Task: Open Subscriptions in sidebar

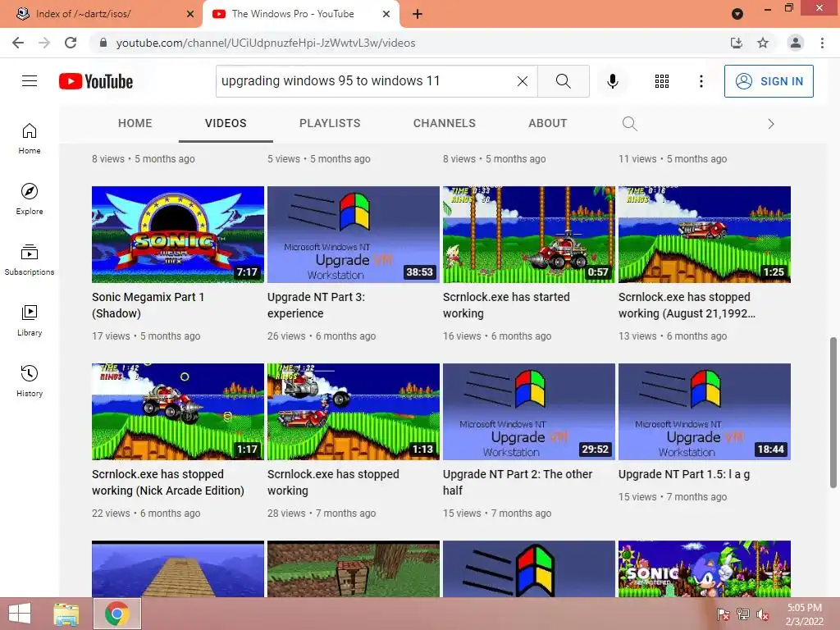Action: [30, 260]
